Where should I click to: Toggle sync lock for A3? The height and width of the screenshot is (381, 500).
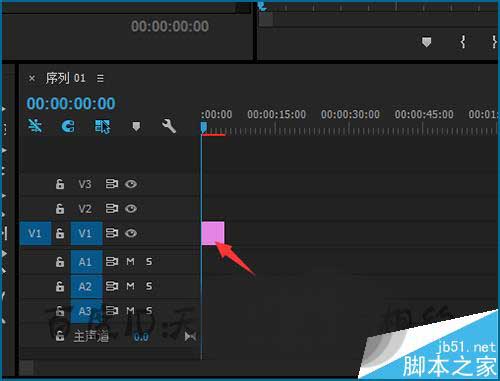(112, 311)
